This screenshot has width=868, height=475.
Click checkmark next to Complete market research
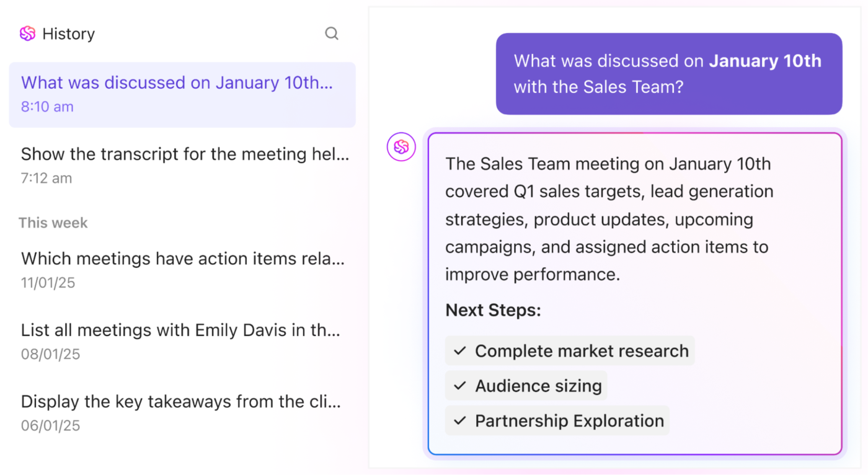tap(459, 351)
